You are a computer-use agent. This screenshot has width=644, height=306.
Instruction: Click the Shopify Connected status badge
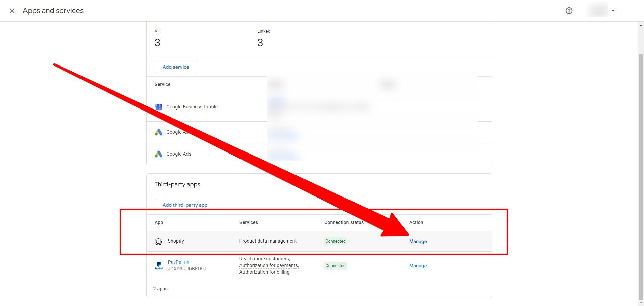[335, 241]
